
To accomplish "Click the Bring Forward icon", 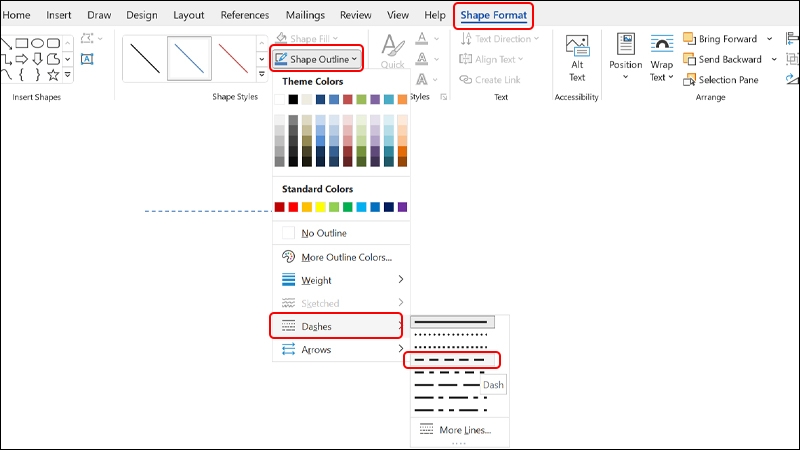I will click(x=689, y=39).
